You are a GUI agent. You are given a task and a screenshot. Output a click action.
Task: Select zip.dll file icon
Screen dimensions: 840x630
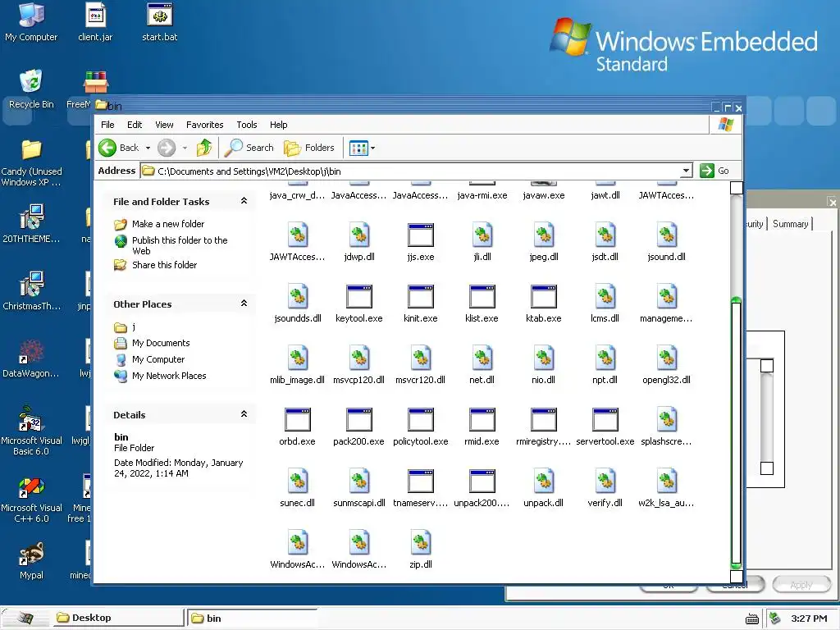coord(421,543)
